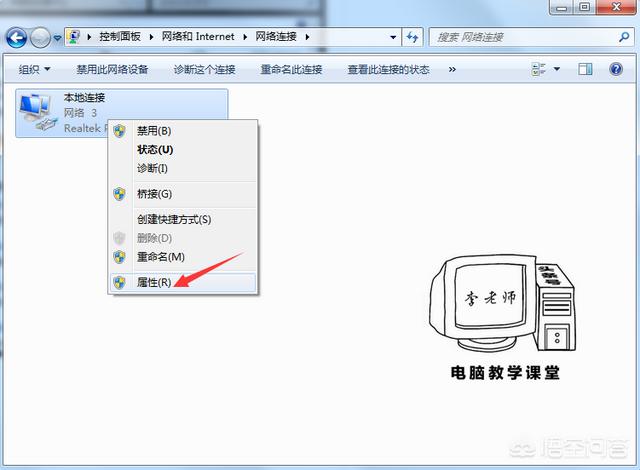Choose 状态(U) in context menu
Image resolution: width=640 pixels, height=470 pixels.
coord(183,150)
